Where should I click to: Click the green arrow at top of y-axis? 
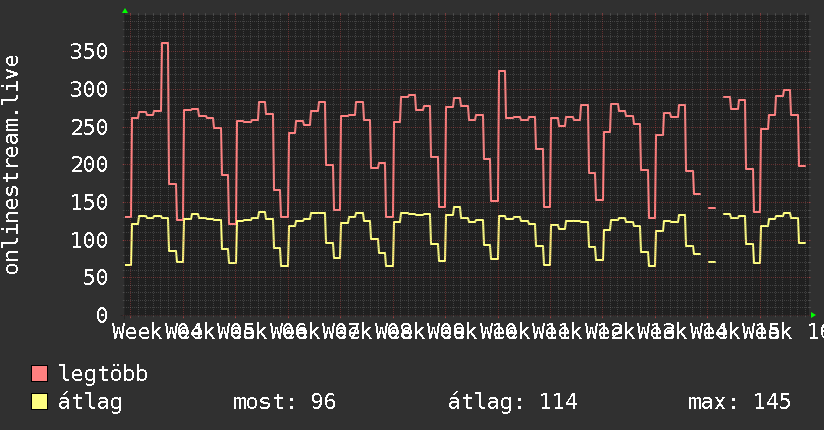(125, 11)
